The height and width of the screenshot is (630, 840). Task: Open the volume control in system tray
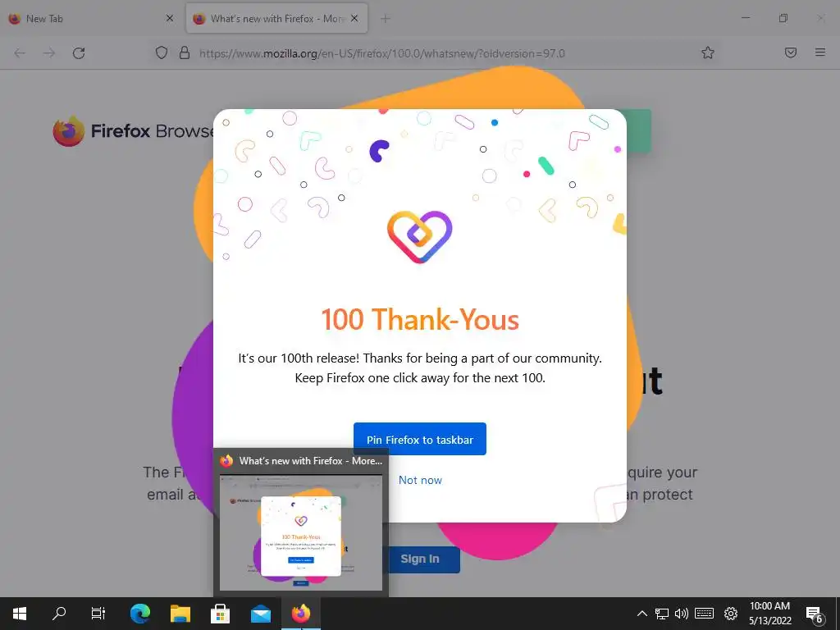(x=682, y=614)
